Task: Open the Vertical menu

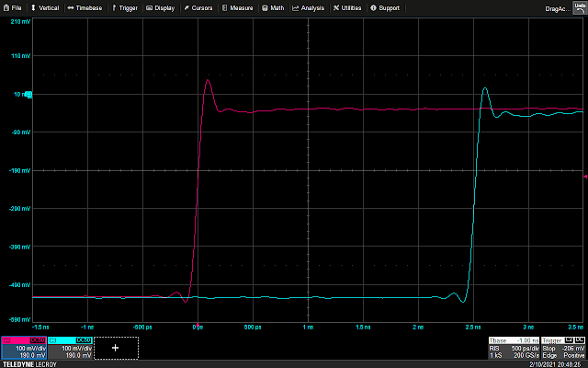Action: point(45,8)
